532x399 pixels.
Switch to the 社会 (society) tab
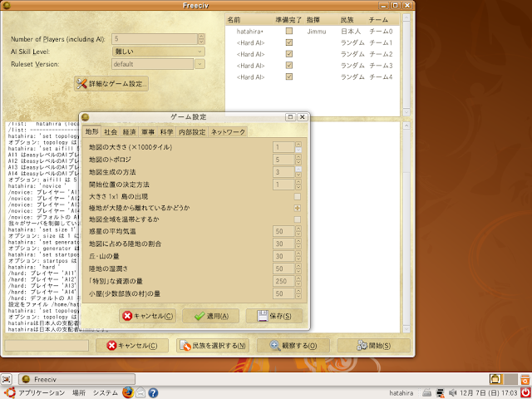tap(111, 132)
